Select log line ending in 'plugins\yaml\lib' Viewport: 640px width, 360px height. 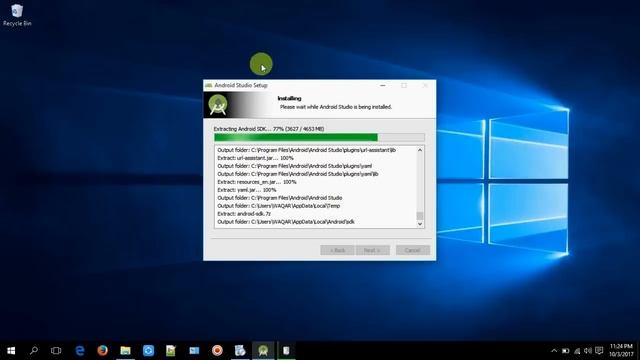click(298, 174)
